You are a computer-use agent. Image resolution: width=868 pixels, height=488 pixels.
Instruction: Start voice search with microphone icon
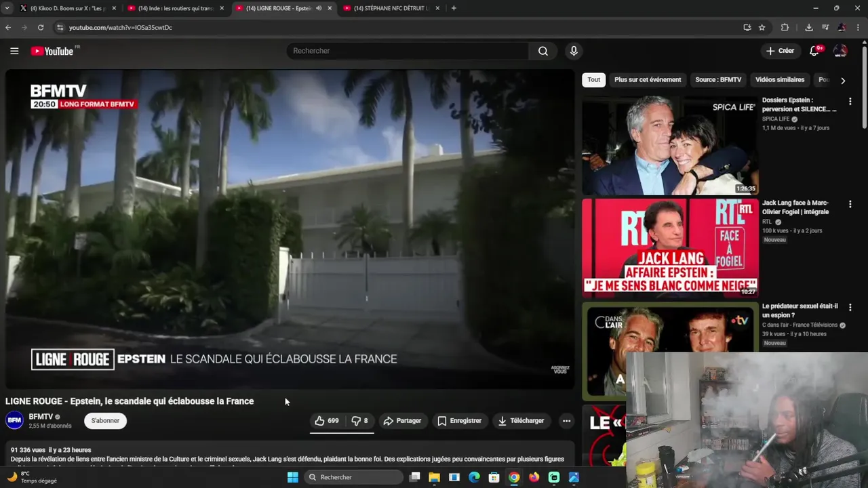574,51
